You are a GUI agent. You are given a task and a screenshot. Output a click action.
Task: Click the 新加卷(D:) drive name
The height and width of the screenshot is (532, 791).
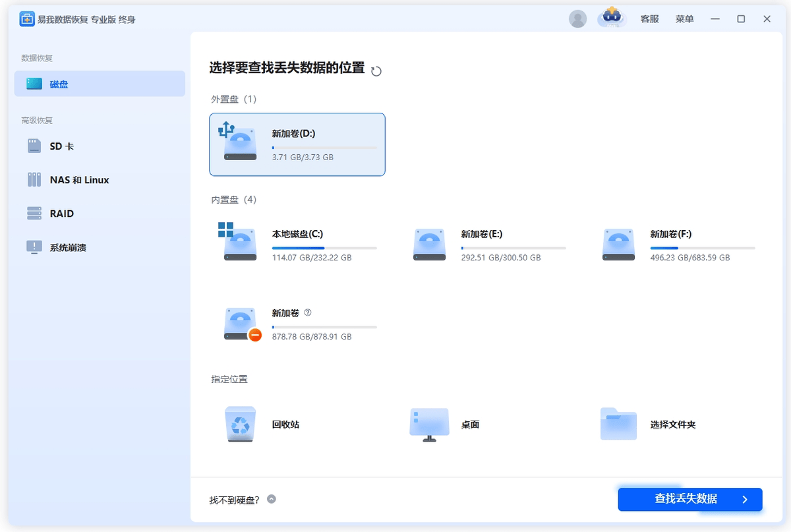tap(293, 134)
